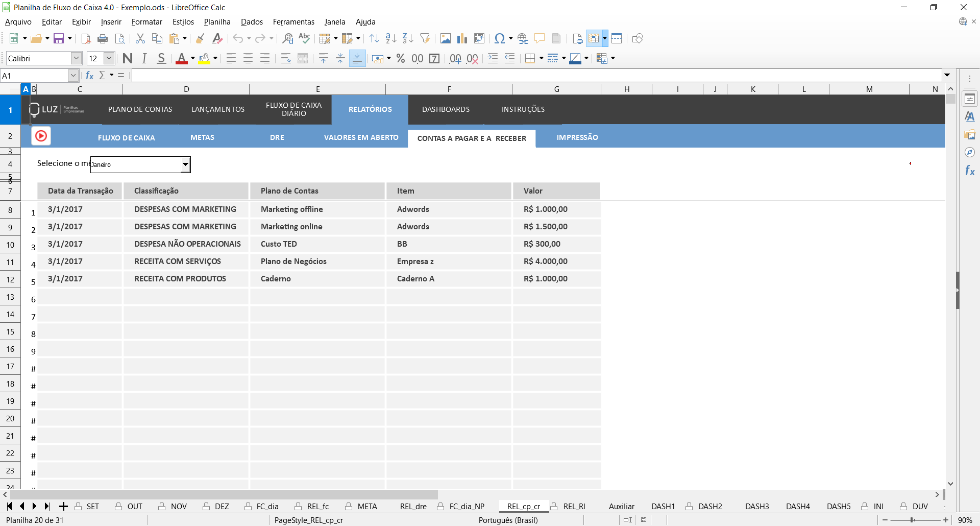The image size is (980, 526).
Task: Click the Insert Image icon
Action: (446, 39)
